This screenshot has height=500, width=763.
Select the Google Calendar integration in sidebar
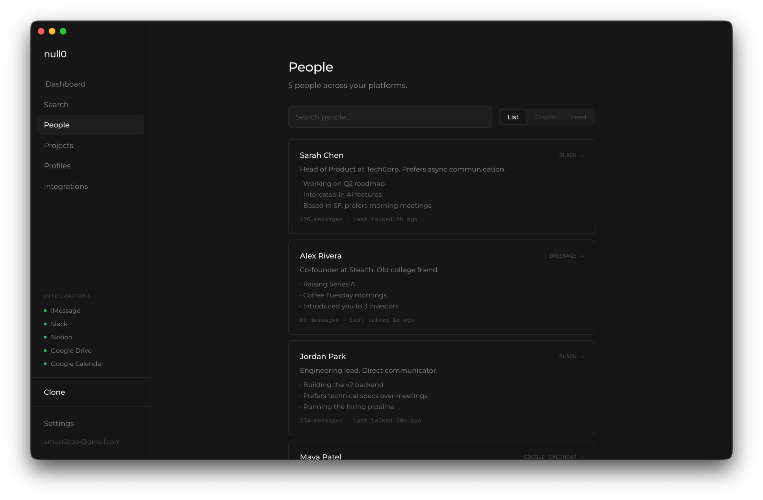click(x=77, y=363)
